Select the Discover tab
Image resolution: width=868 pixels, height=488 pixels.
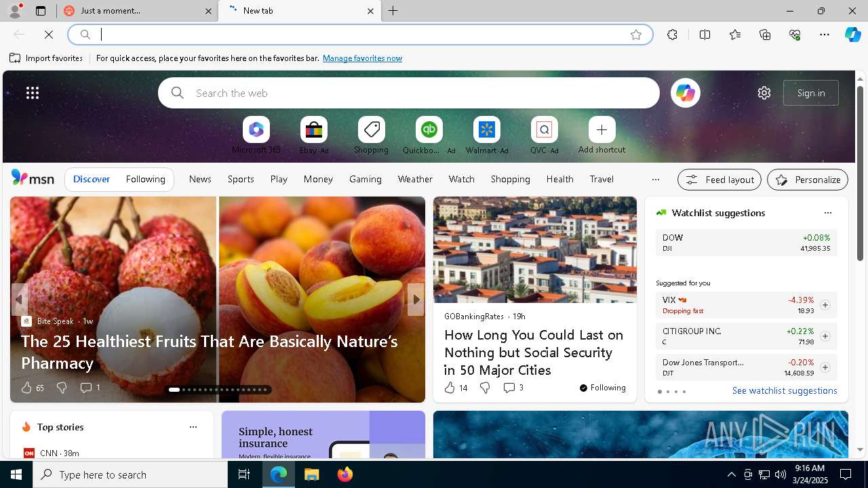(92, 179)
